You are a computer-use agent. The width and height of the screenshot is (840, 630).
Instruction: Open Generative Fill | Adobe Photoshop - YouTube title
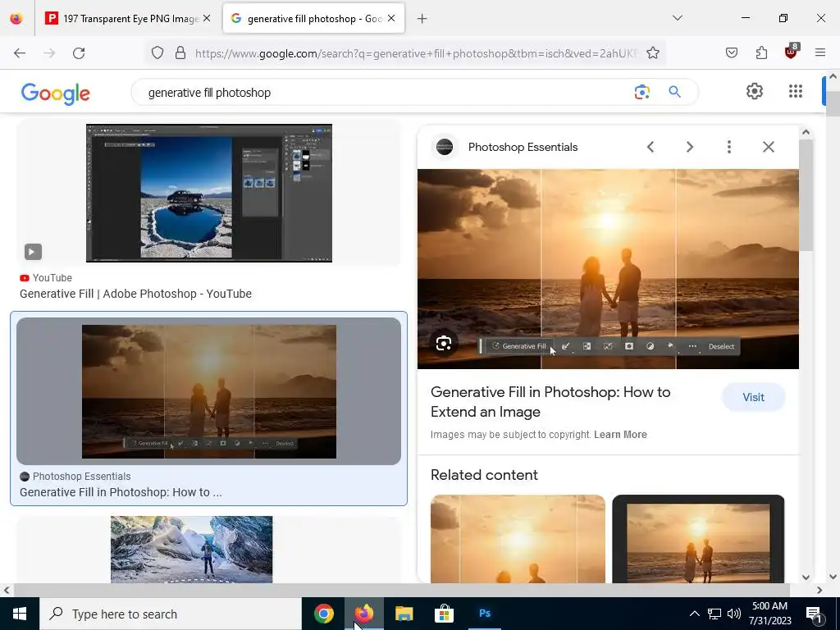coord(135,294)
